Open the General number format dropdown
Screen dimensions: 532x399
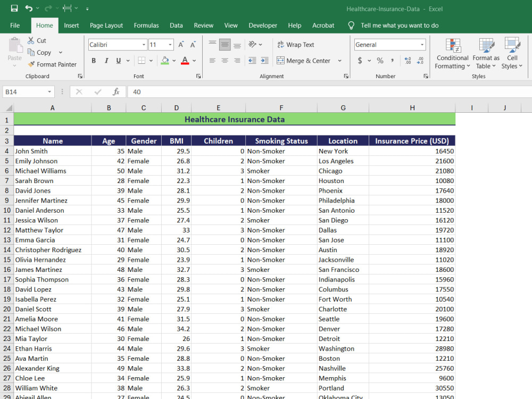[x=422, y=45]
